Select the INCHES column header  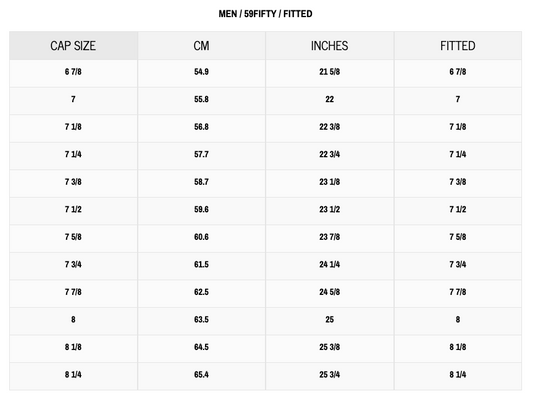click(x=329, y=46)
